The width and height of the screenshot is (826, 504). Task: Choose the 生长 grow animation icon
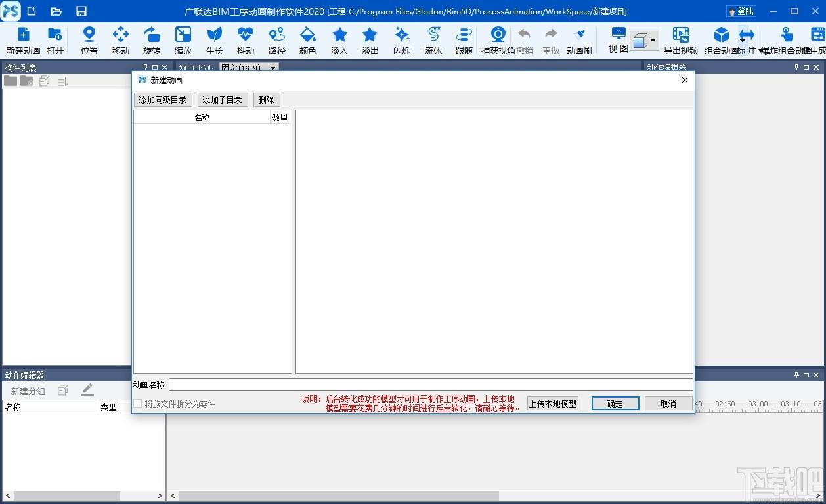pos(214,41)
